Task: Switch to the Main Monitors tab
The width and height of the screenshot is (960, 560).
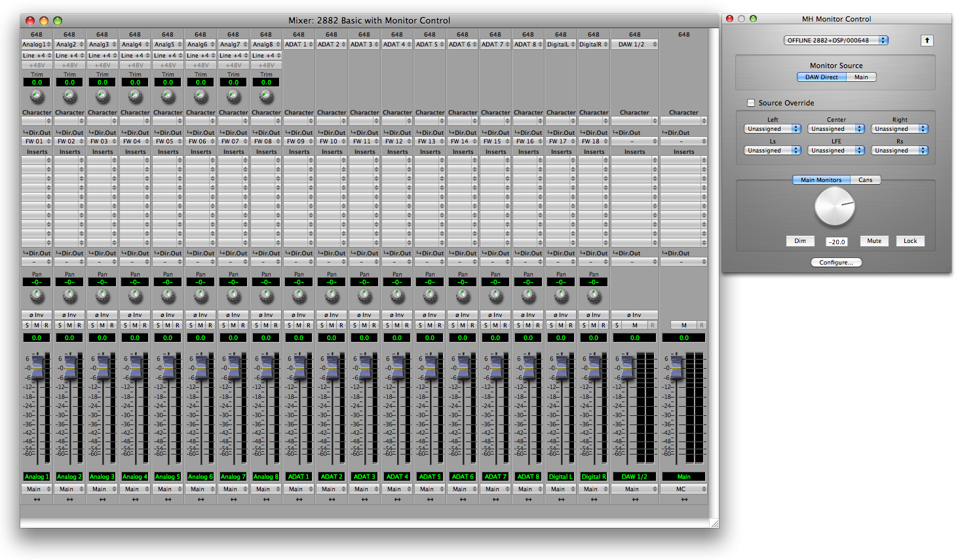Action: pyautogui.click(x=821, y=180)
